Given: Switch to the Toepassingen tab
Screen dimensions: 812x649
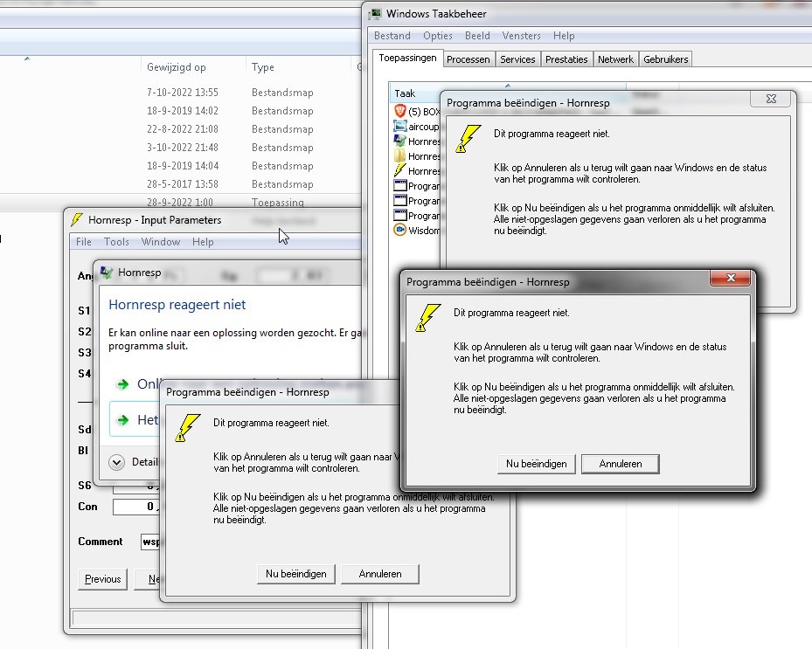Looking at the screenshot, I should click(x=407, y=58).
